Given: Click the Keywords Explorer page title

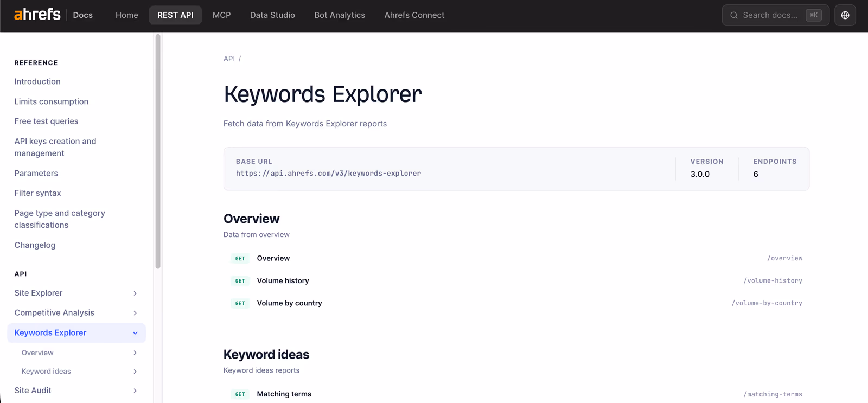Looking at the screenshot, I should pyautogui.click(x=323, y=94).
